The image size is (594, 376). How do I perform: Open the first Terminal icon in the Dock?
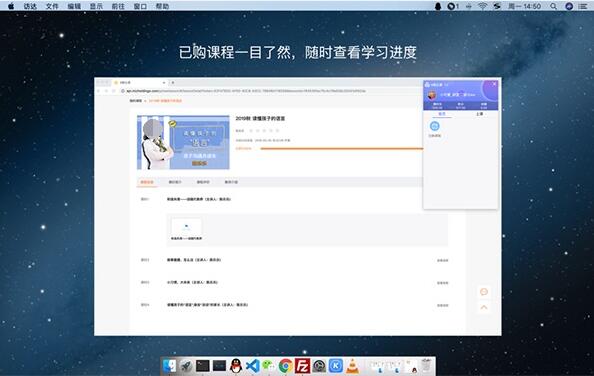pos(202,366)
